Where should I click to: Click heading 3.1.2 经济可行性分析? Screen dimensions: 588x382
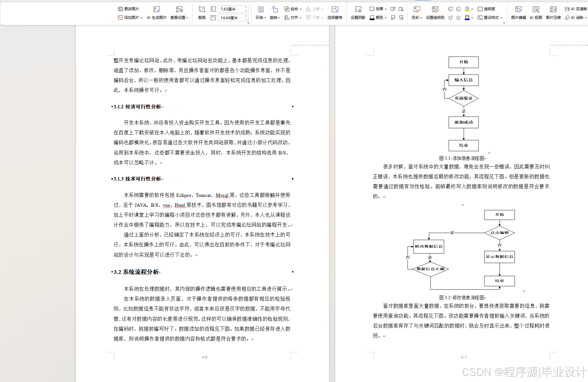point(137,106)
